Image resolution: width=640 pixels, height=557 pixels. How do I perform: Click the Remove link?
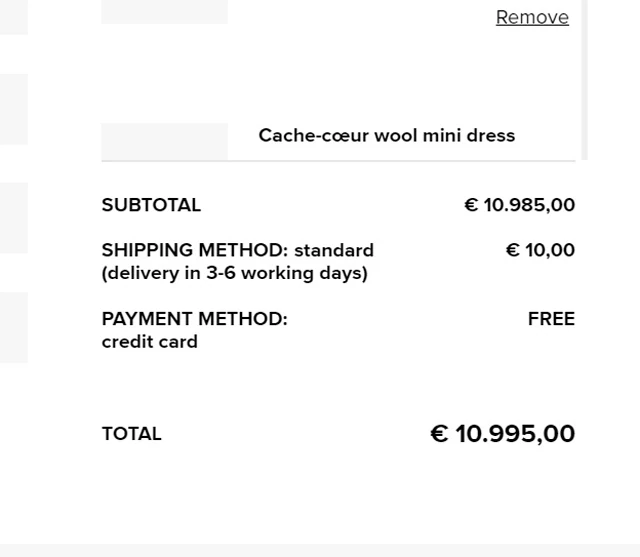tap(532, 17)
